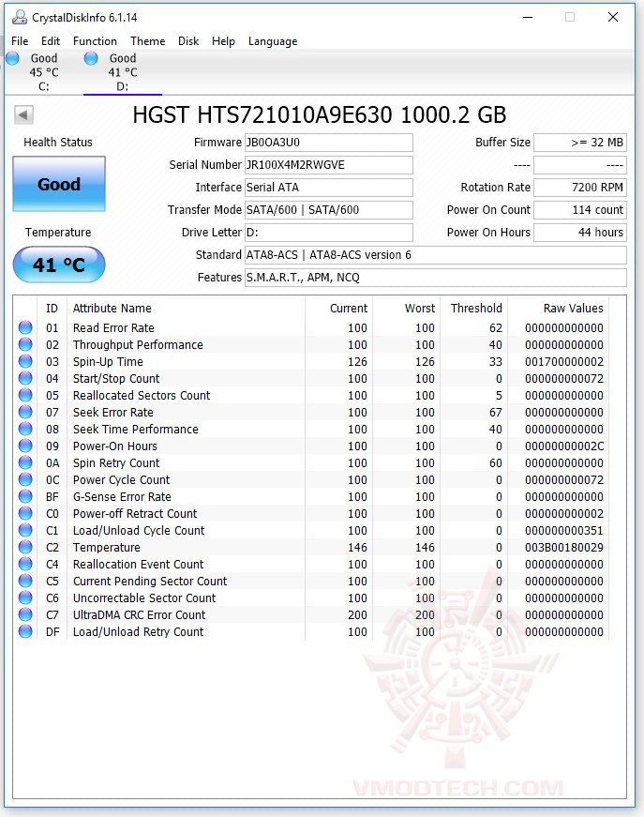Click the status orb for Load/Unload Cycle Count
This screenshot has height=817, width=644.
click(x=25, y=530)
